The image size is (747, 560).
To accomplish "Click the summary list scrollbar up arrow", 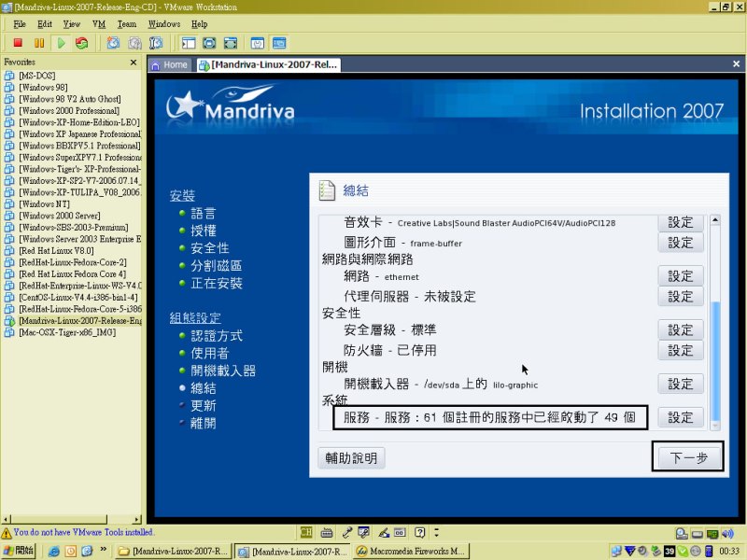I will click(714, 220).
